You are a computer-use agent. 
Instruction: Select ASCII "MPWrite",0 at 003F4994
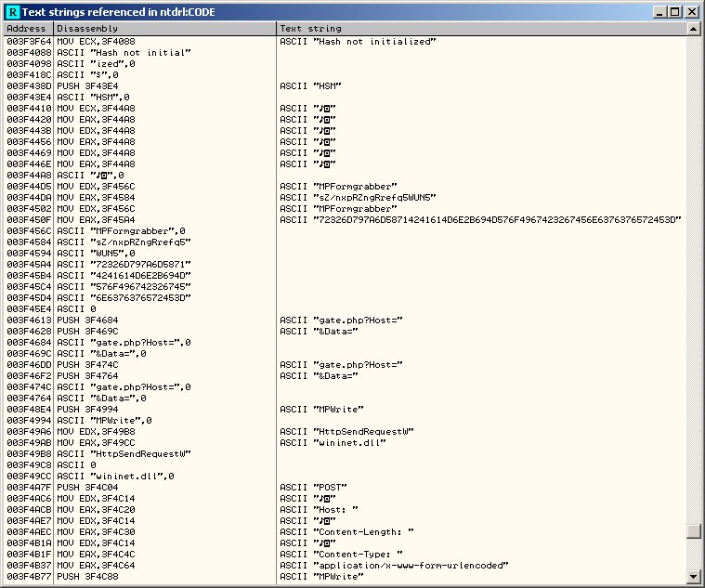pyautogui.click(x=346, y=420)
